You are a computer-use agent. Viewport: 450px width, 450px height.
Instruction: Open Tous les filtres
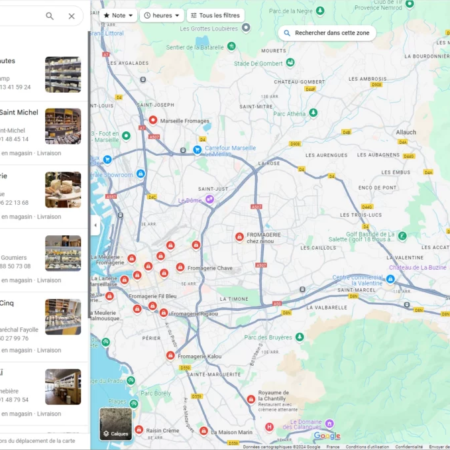215,15
